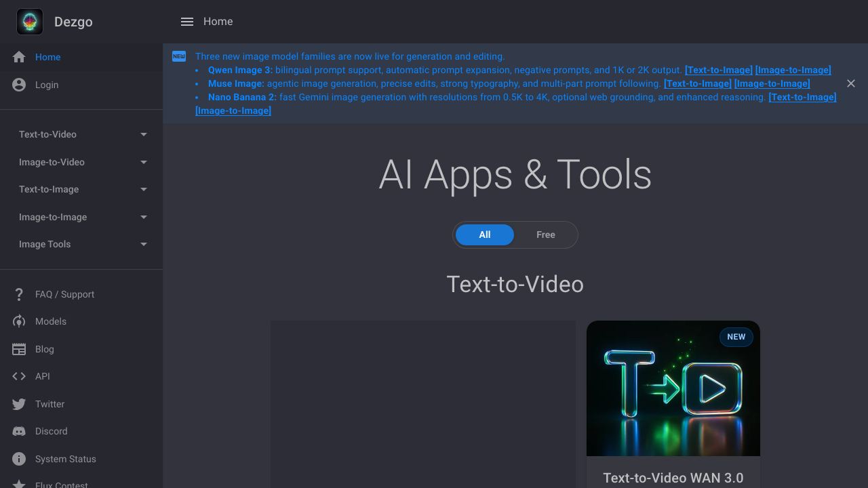Click the API code brackets icon

(x=19, y=376)
